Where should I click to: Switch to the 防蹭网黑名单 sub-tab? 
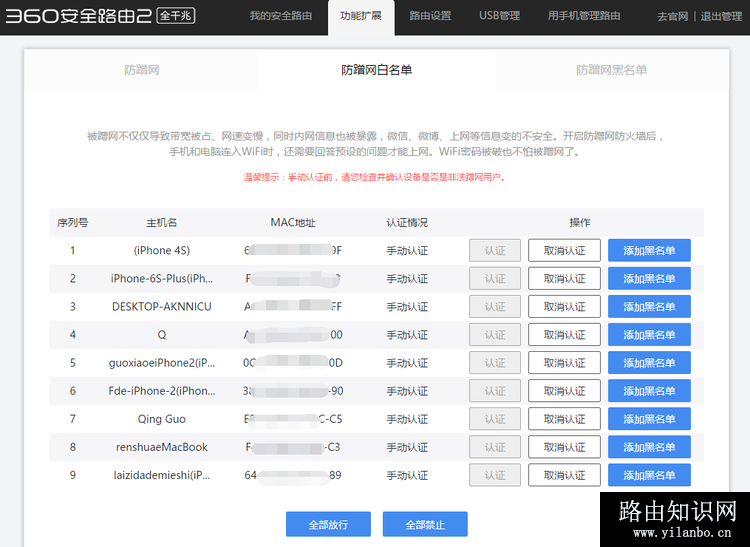point(611,70)
